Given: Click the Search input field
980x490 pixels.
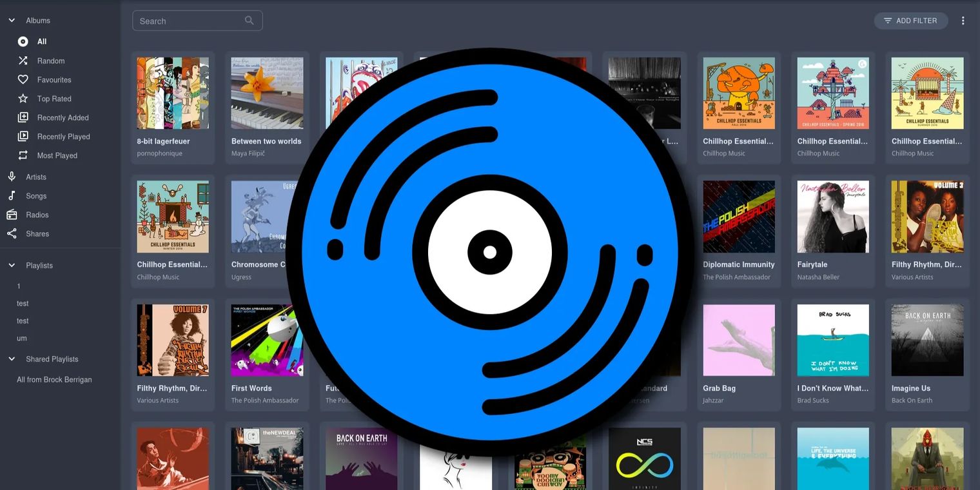Looking at the screenshot, I should click(x=197, y=21).
